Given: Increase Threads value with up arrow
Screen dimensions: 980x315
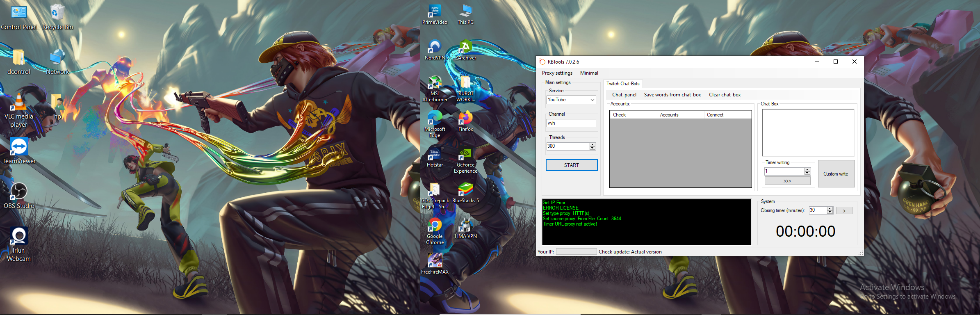Looking at the screenshot, I should click(592, 144).
